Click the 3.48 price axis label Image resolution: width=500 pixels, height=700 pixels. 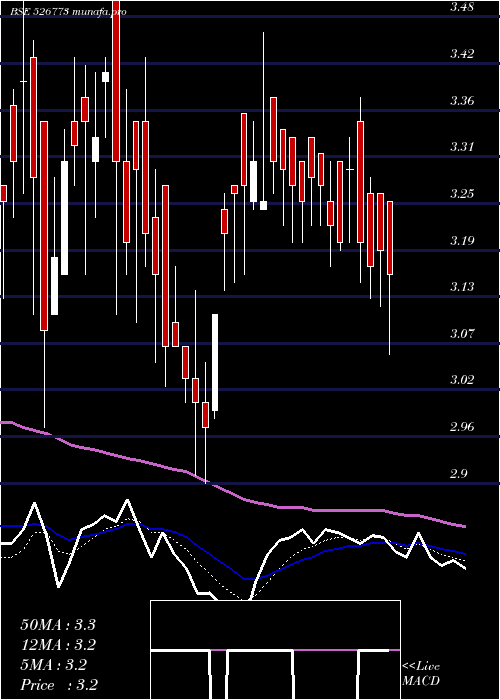(x=462, y=7)
